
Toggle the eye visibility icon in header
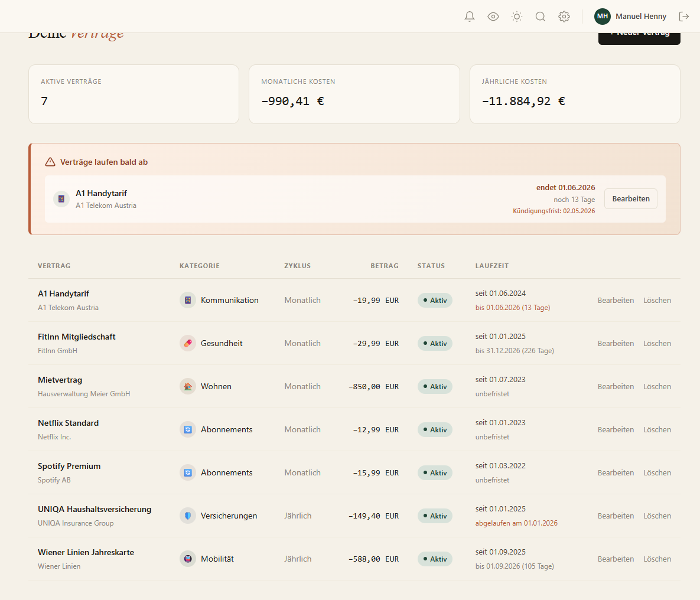click(493, 17)
